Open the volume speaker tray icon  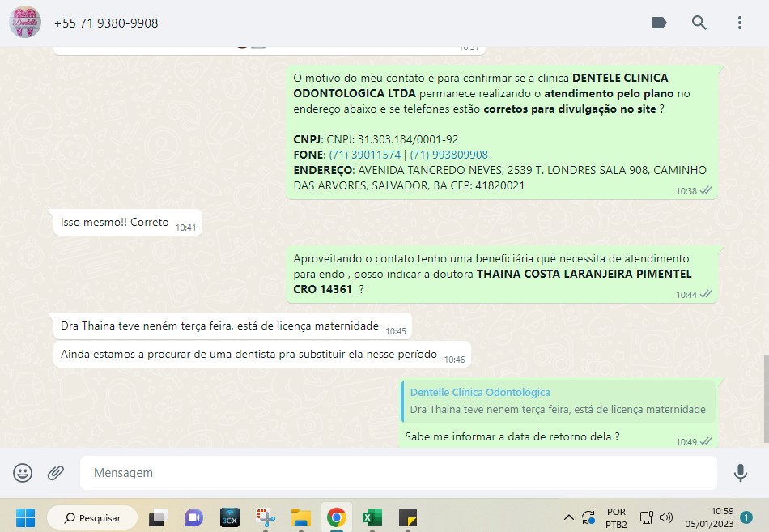click(666, 517)
